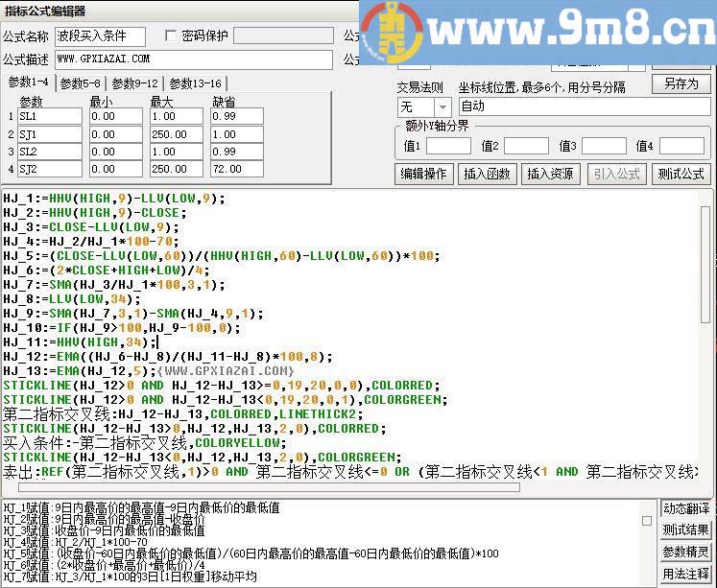
Task: Click SJ2 default value 72.00
Action: tap(237, 169)
